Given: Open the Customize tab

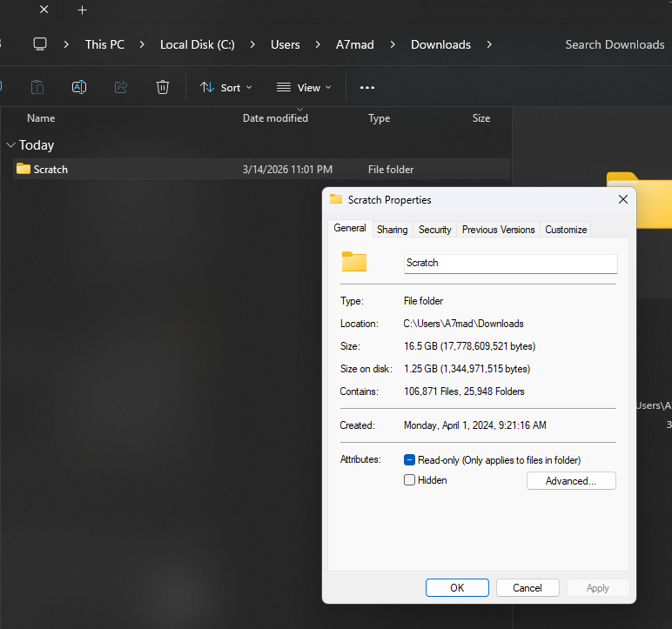Looking at the screenshot, I should (x=566, y=230).
